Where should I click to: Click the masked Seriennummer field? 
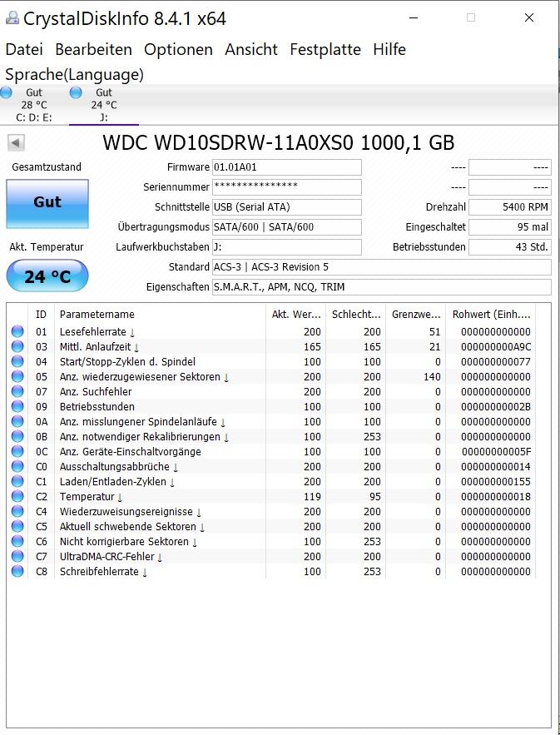point(287,187)
